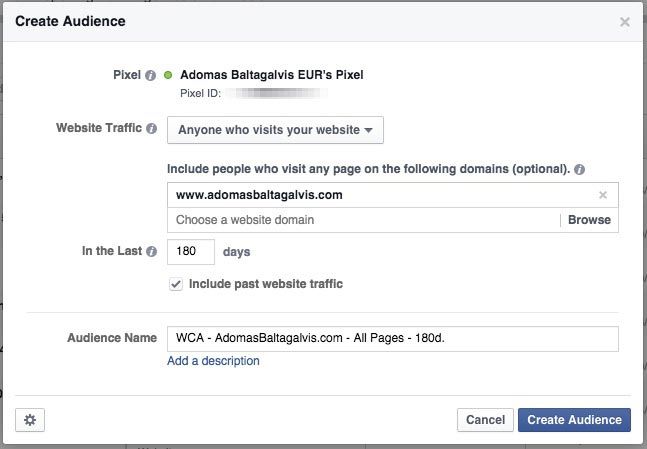Cancel the audience creation
The height and width of the screenshot is (449, 647).
[485, 420]
